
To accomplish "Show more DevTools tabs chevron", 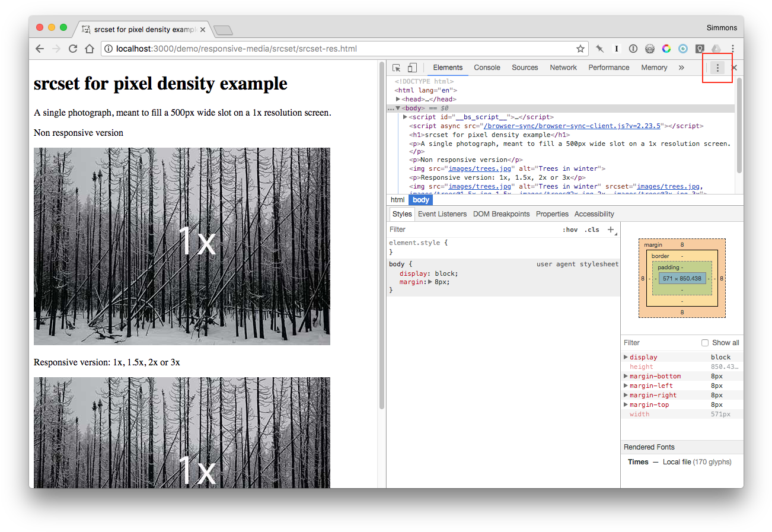I will coord(681,68).
